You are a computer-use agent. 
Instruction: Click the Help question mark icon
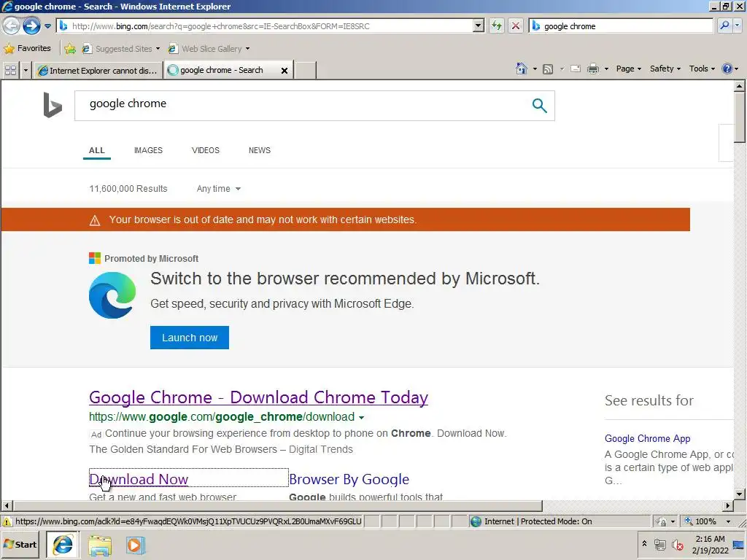click(x=727, y=69)
